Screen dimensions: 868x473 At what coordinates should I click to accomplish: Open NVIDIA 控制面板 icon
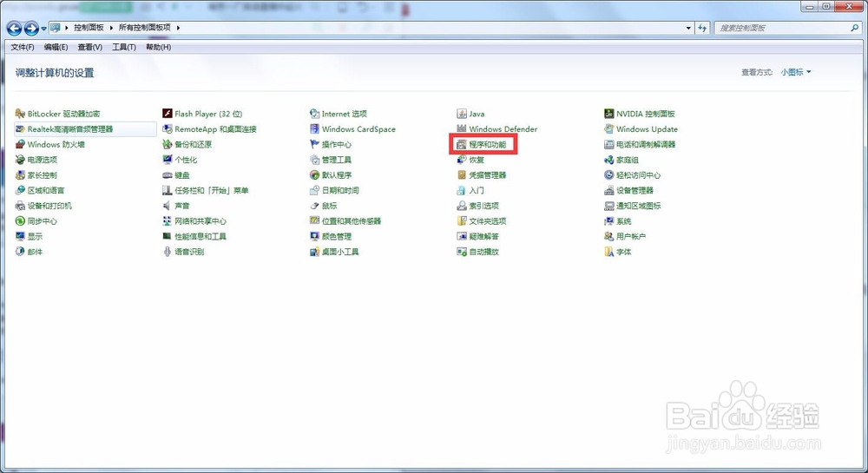(609, 114)
